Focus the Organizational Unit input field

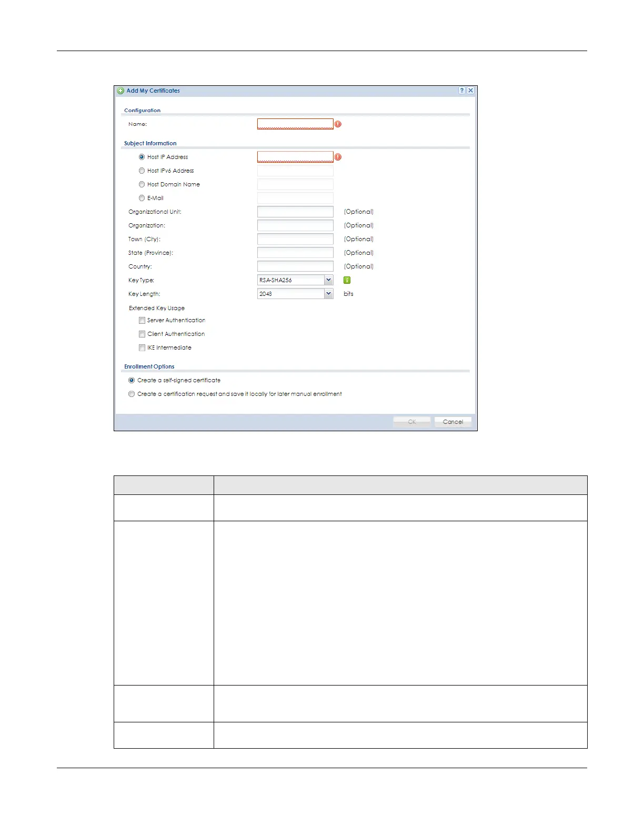(295, 212)
